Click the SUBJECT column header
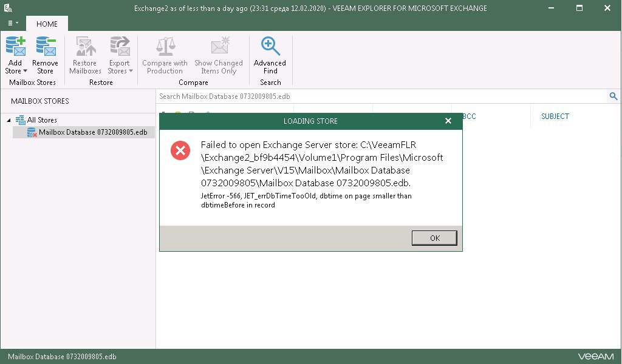Screen dimensions: 622x364 point(555,116)
